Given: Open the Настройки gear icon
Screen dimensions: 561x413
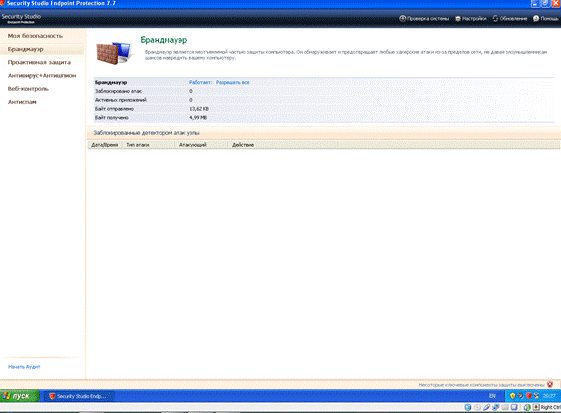Looking at the screenshot, I should tap(458, 18).
